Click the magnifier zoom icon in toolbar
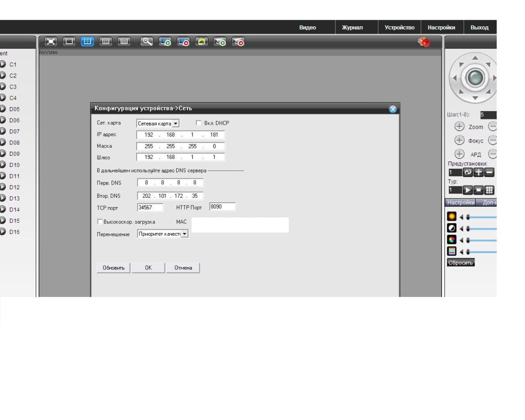525x420 pixels. [x=146, y=42]
